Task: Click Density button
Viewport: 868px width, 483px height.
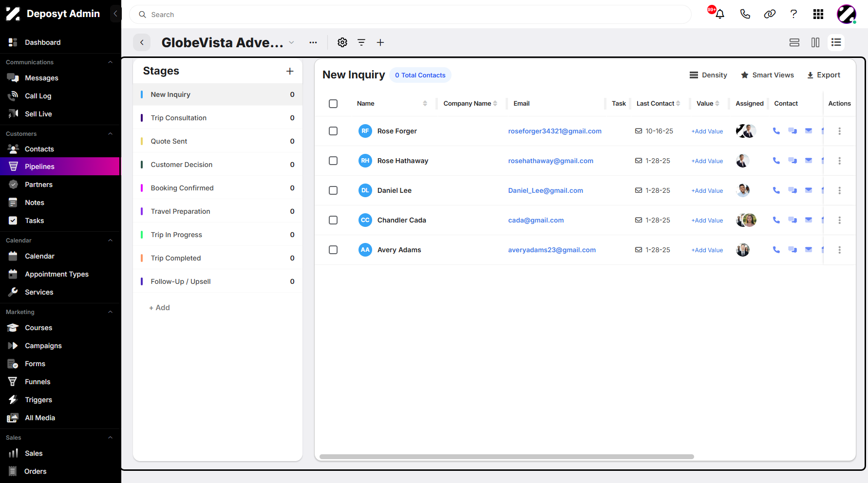Action: (708, 75)
